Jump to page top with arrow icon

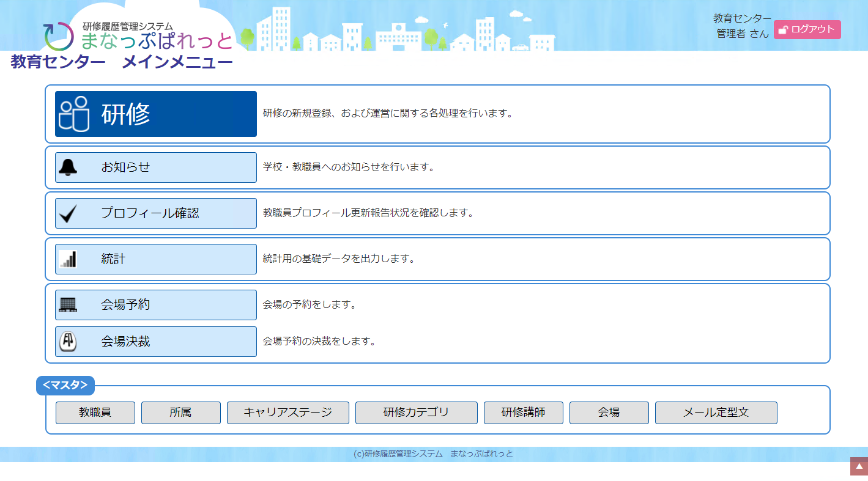point(859,466)
